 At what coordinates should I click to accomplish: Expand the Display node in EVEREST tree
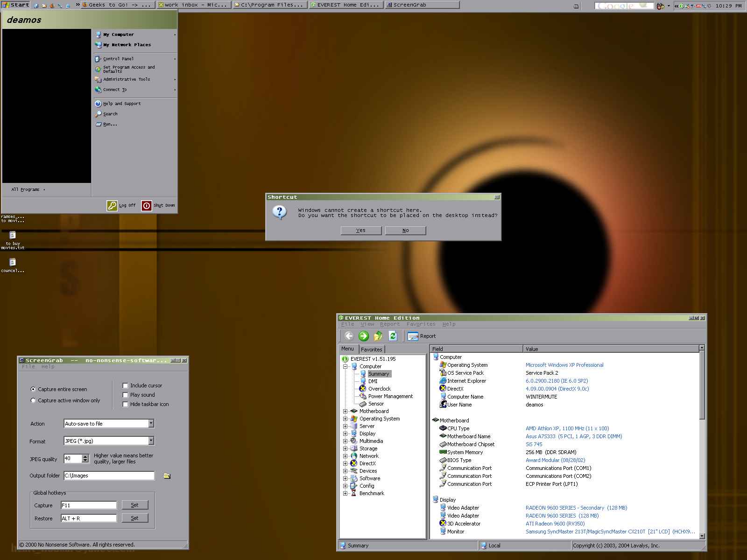(345, 434)
